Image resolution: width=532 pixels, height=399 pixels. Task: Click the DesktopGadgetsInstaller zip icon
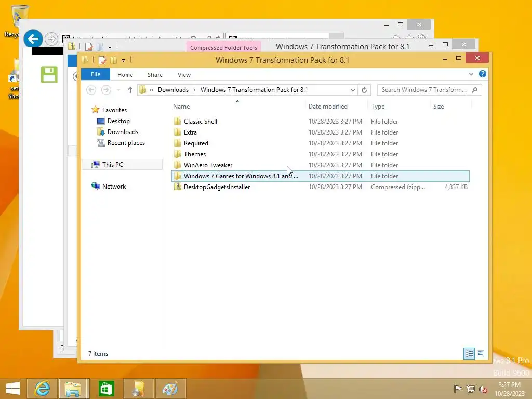click(x=177, y=187)
